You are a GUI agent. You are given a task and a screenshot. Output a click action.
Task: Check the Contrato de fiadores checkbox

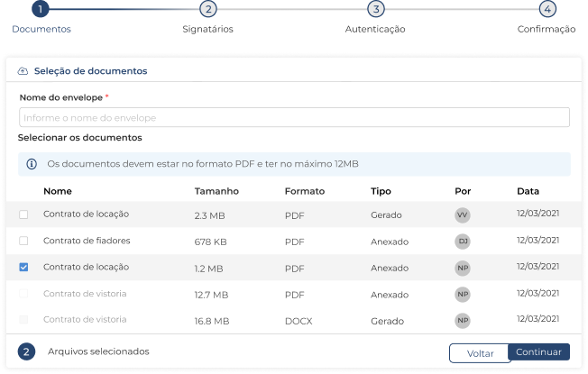point(23,241)
